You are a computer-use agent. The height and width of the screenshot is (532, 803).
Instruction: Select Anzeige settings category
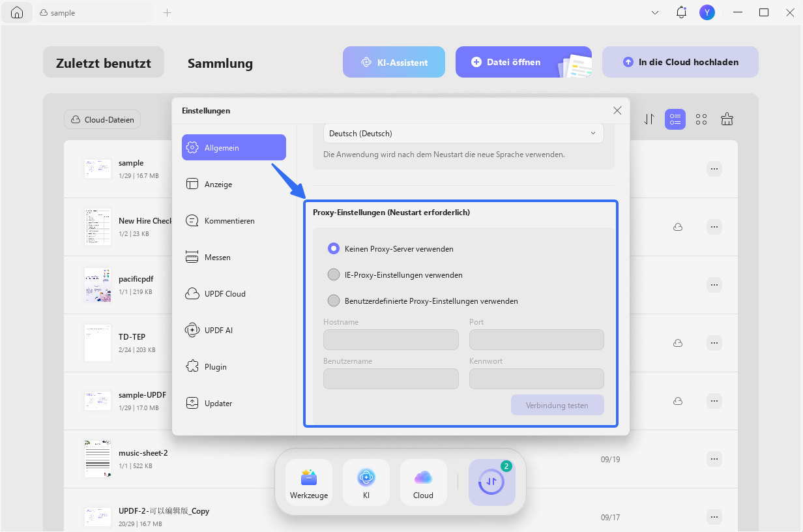coord(234,184)
